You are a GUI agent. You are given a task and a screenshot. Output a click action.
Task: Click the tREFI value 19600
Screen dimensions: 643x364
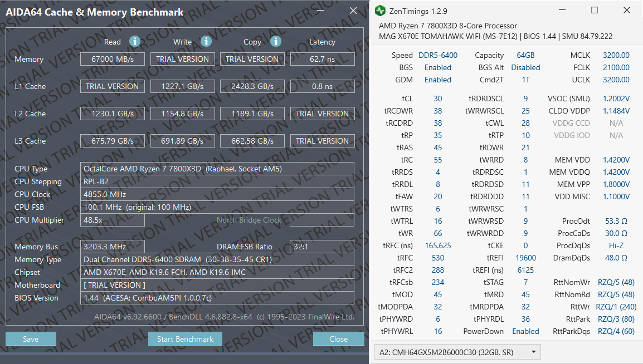pos(526,258)
